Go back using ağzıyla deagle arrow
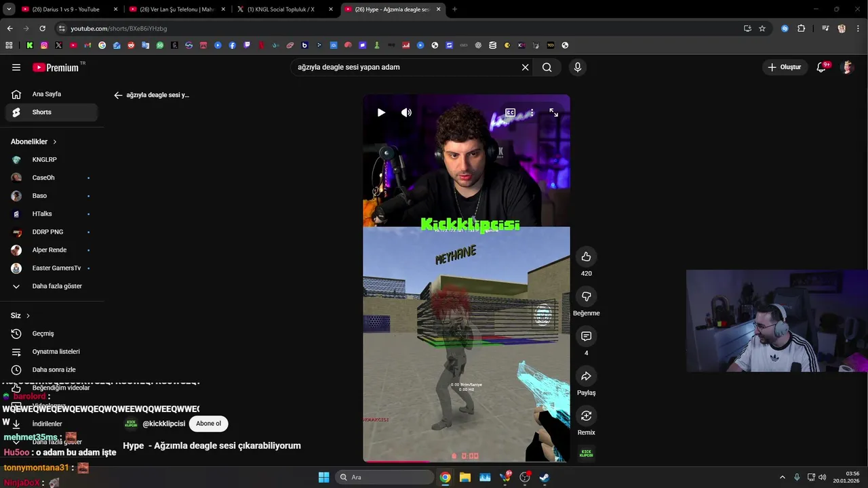The width and height of the screenshot is (868, 488). (118, 95)
